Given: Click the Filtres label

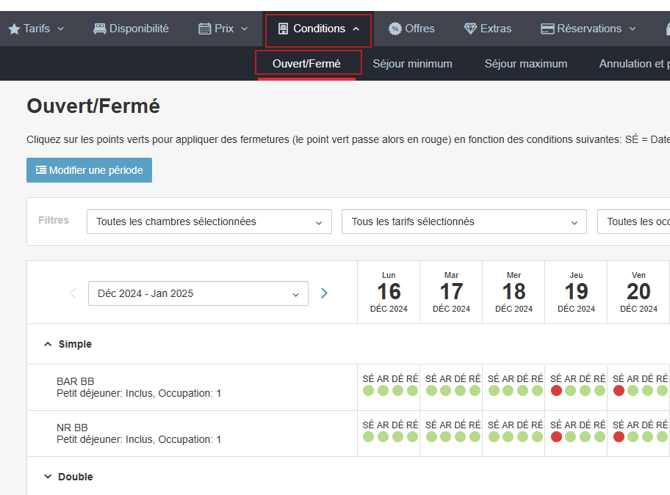Looking at the screenshot, I should point(53,220).
